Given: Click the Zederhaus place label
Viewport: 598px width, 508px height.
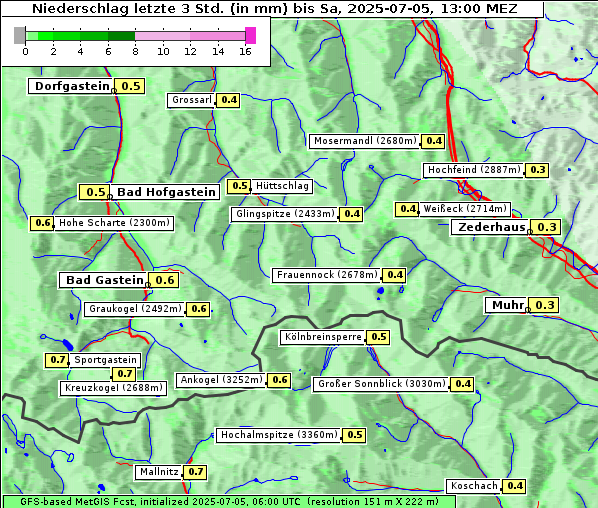Looking at the screenshot, I should click(x=491, y=227).
